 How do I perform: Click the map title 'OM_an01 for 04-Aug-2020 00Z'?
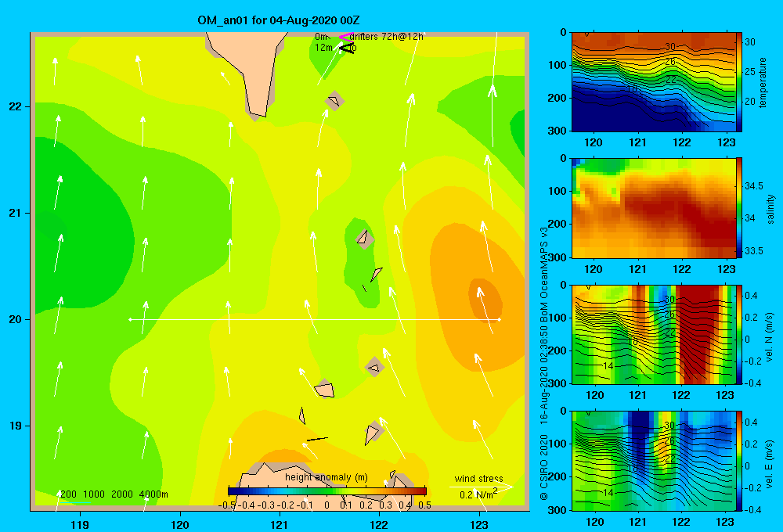tap(279, 20)
